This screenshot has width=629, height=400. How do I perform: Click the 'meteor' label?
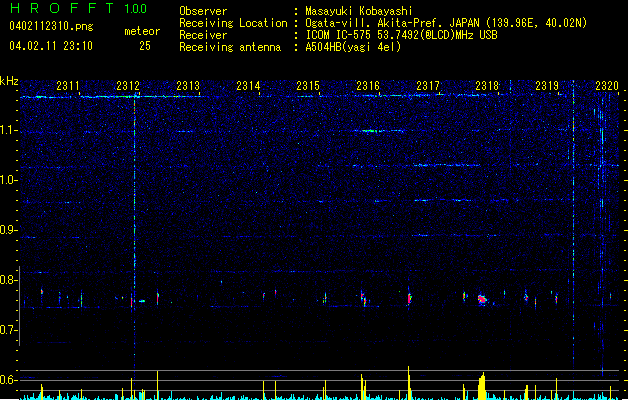coord(142,31)
